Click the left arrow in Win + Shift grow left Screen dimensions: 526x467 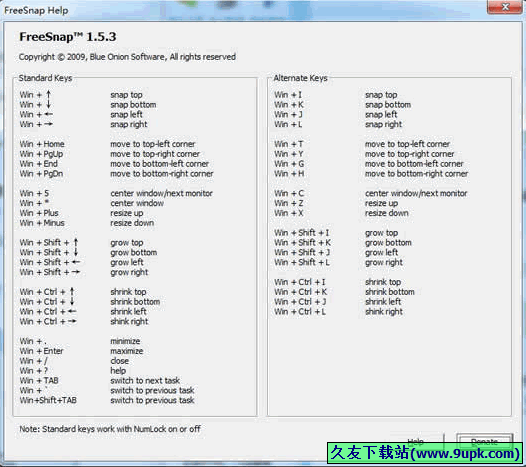pos(76,262)
